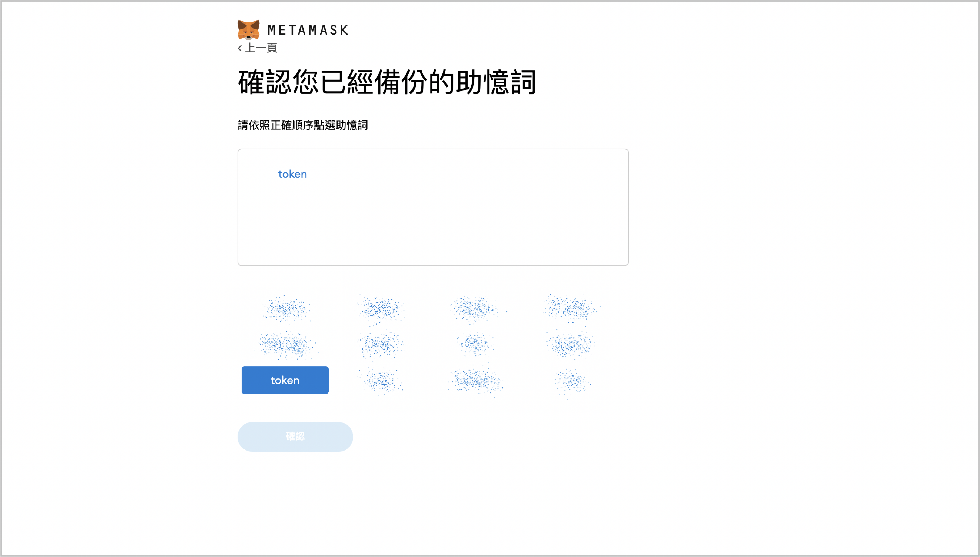Click the token word inside phrase box
This screenshot has width=980, height=557.
pyautogui.click(x=292, y=175)
